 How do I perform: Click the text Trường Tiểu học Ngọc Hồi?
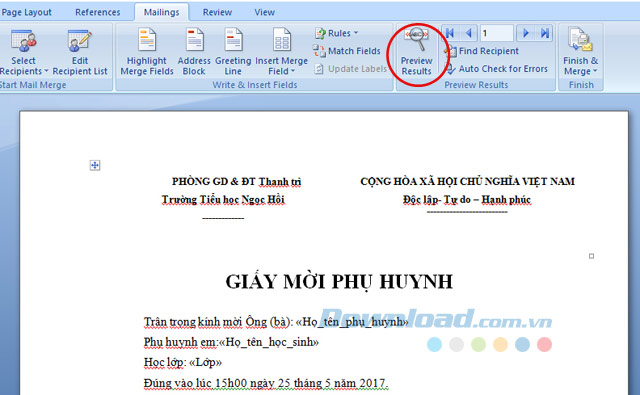223,200
